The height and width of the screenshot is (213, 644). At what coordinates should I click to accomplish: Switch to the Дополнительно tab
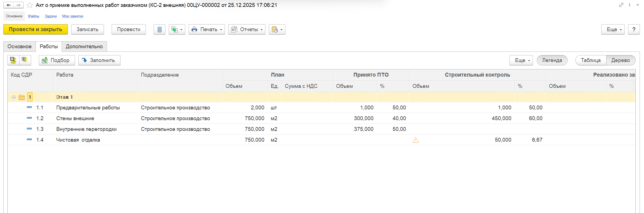pos(84,47)
